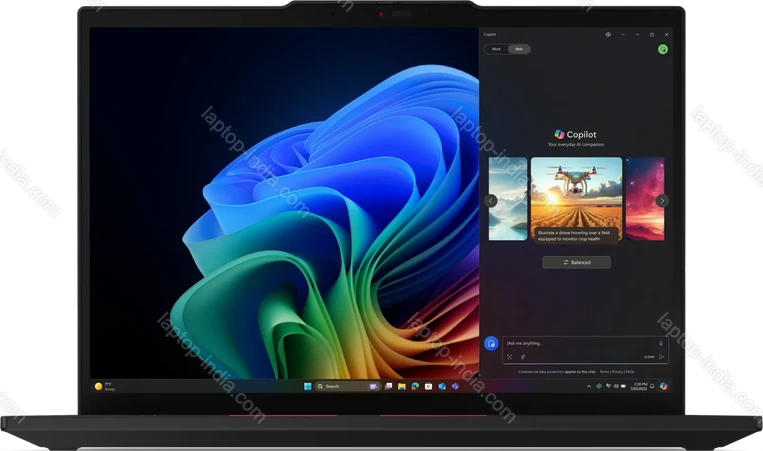Image resolution: width=763 pixels, height=451 pixels.
Task: Open the Terms link below chat box
Action: 604,371
